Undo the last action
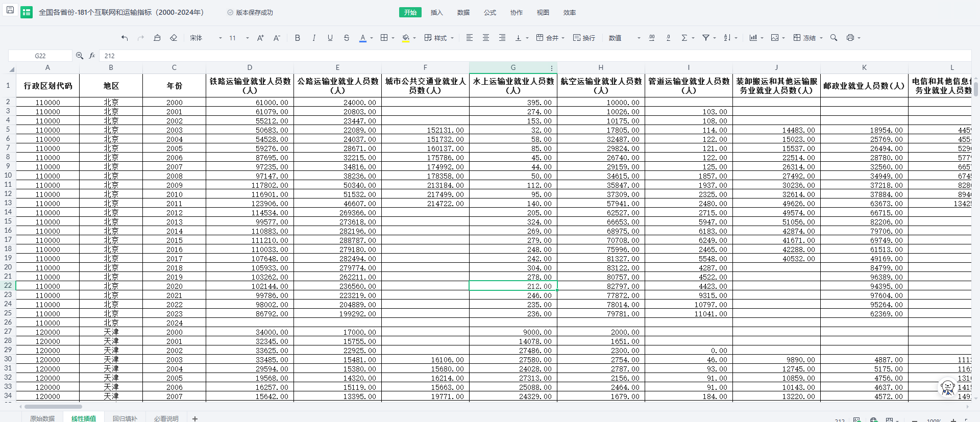The height and width of the screenshot is (422, 980). coord(125,38)
